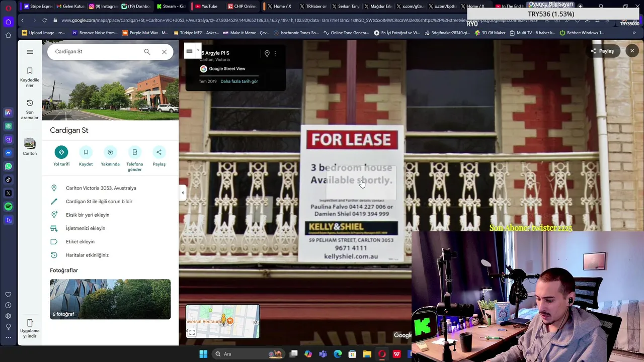Open Haritalar etkinliğiniz
Viewport: 644px width, 362px height.
87,255
